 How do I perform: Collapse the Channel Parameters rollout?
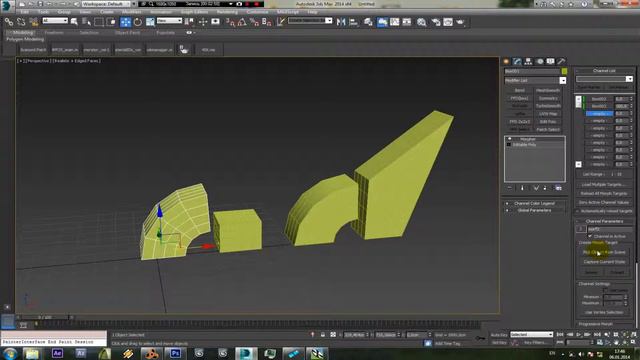[604, 221]
